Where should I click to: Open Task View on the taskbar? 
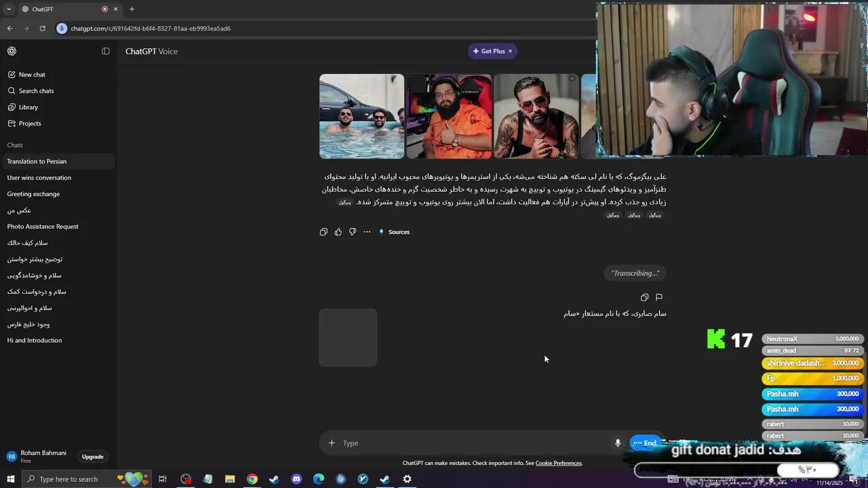(163, 479)
